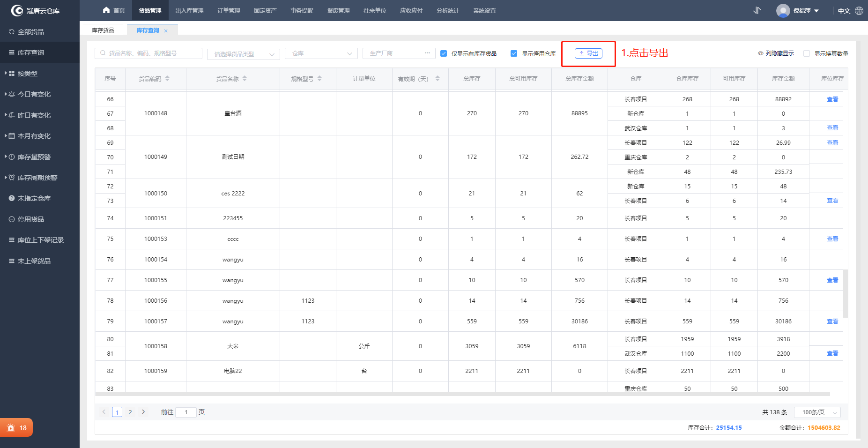868x448 pixels.
Task: Click next page arrow
Action: click(x=143, y=412)
